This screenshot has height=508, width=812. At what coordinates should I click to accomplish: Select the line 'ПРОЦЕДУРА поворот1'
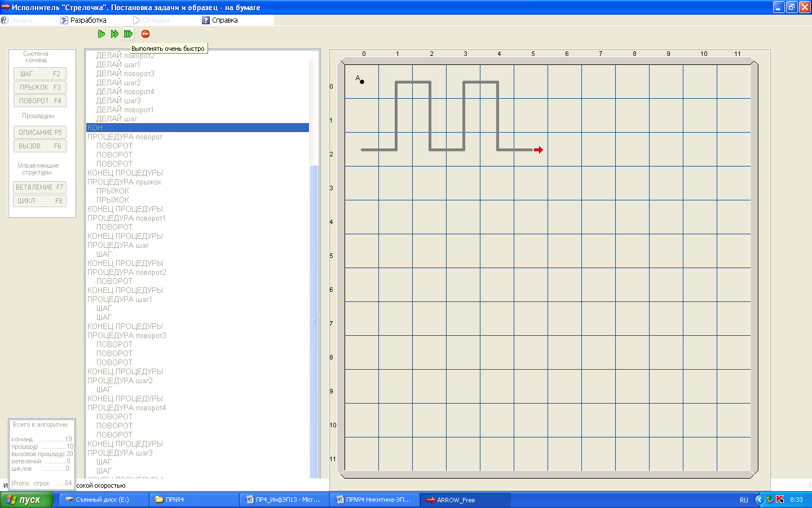point(126,218)
